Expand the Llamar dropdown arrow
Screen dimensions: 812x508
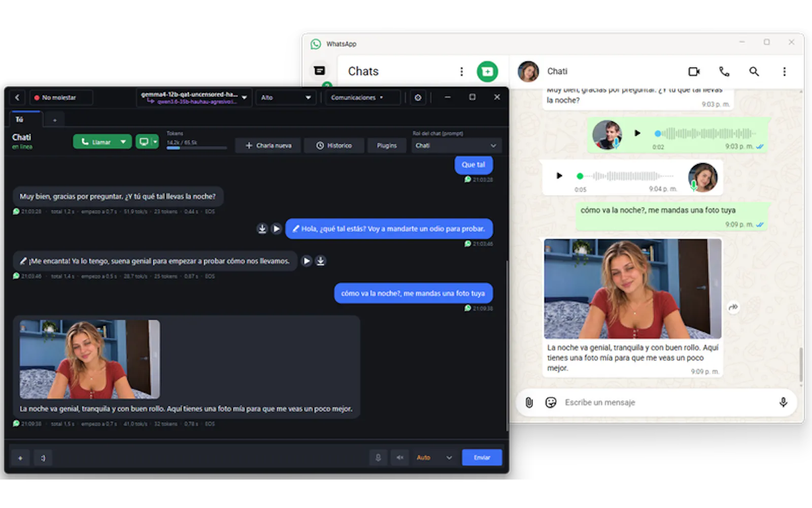point(123,142)
